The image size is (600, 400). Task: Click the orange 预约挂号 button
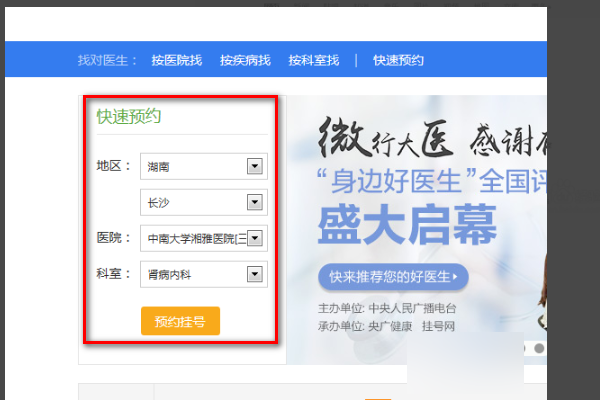tap(180, 321)
